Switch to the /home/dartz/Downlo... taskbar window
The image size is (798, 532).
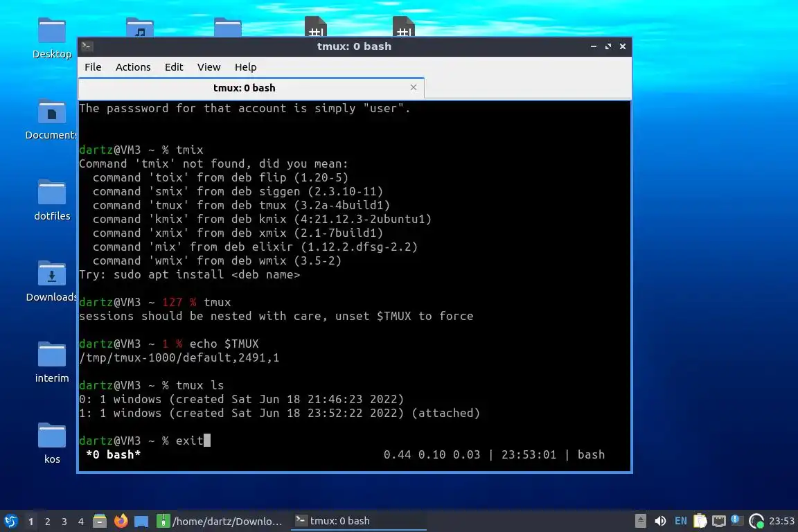220,521
